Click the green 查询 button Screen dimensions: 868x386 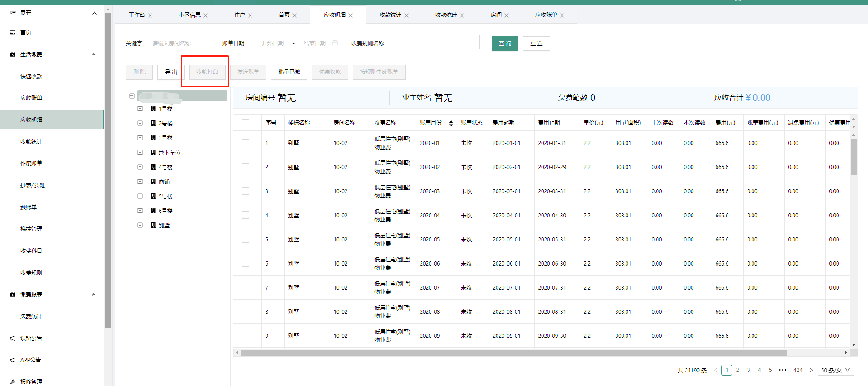[x=505, y=44]
